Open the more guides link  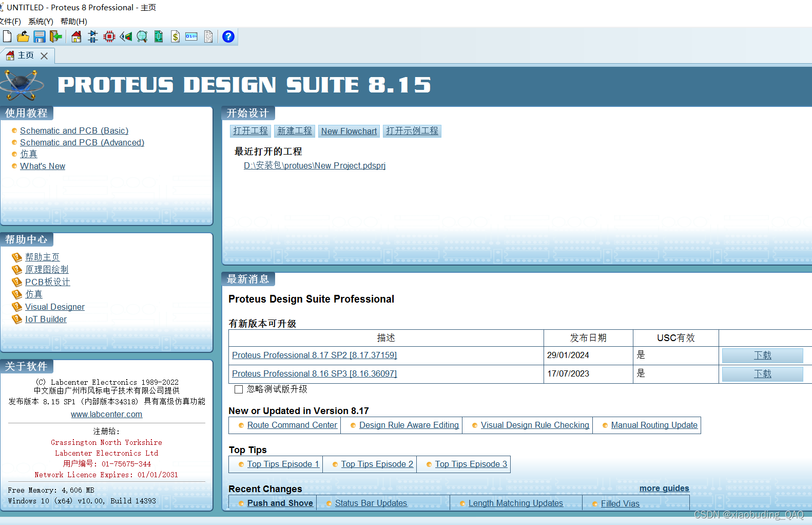tap(664, 488)
